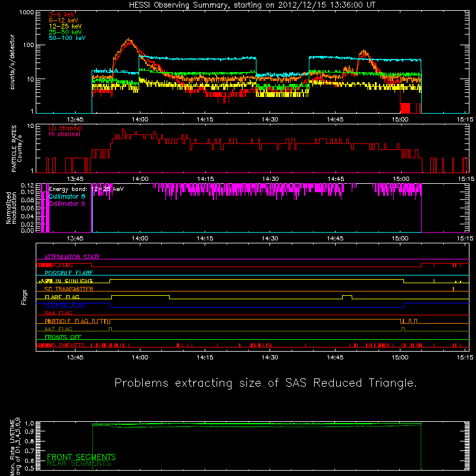
Task: Click the HESSI Observing Summary title text
Action: click(252, 5)
